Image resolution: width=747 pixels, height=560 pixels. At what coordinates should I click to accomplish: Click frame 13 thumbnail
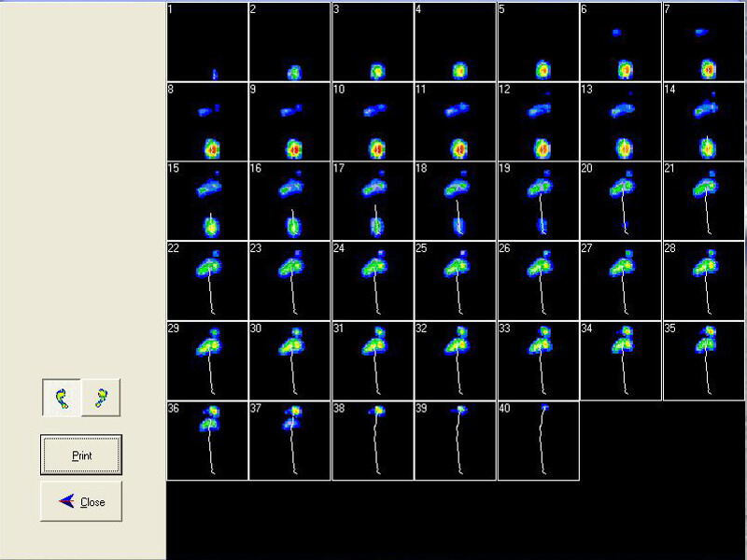tap(621, 121)
